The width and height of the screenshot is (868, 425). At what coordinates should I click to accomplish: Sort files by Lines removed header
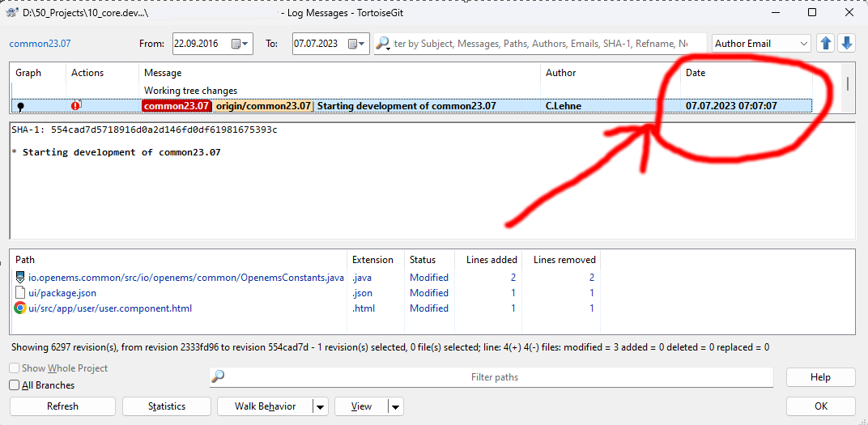[561, 260]
